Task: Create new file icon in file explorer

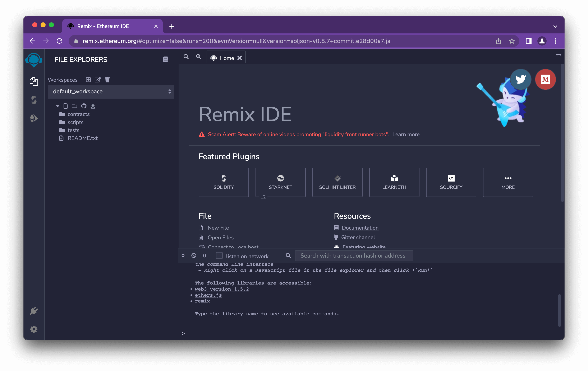Action: pyautogui.click(x=65, y=106)
